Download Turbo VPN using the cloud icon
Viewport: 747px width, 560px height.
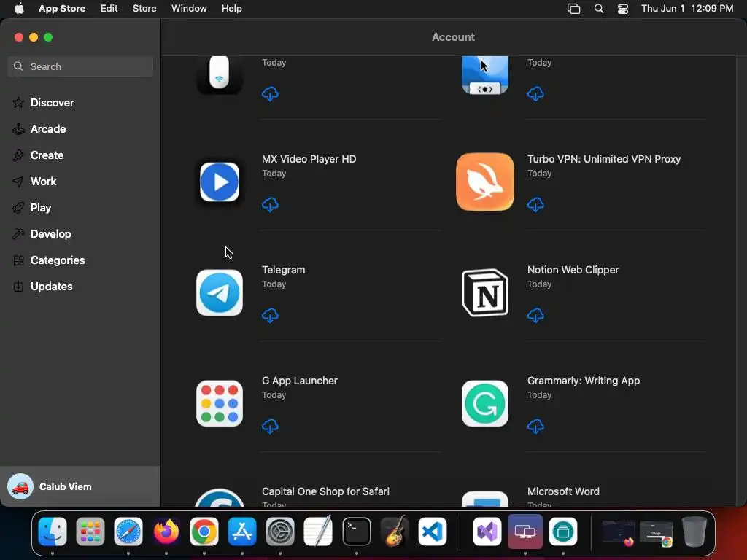[x=535, y=204]
